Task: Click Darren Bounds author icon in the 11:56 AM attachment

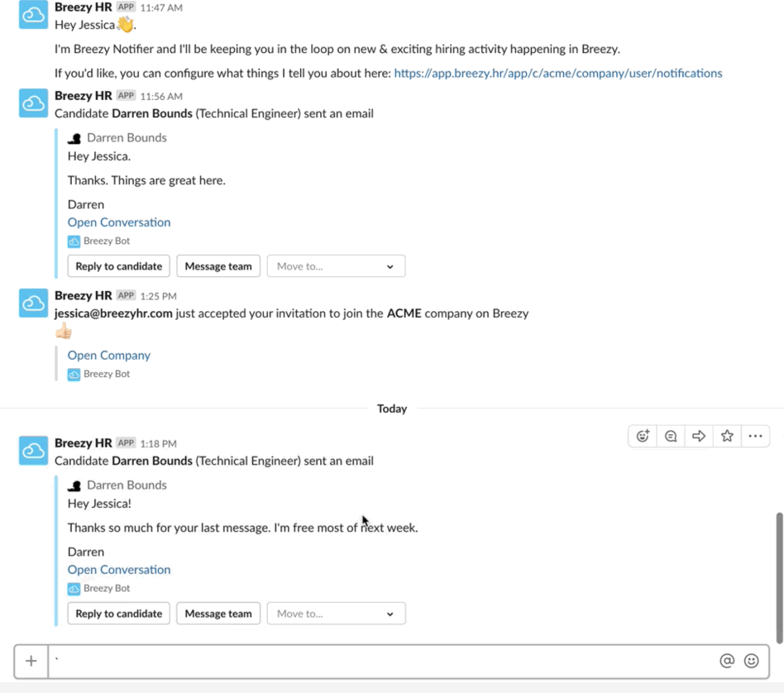Action: point(74,138)
